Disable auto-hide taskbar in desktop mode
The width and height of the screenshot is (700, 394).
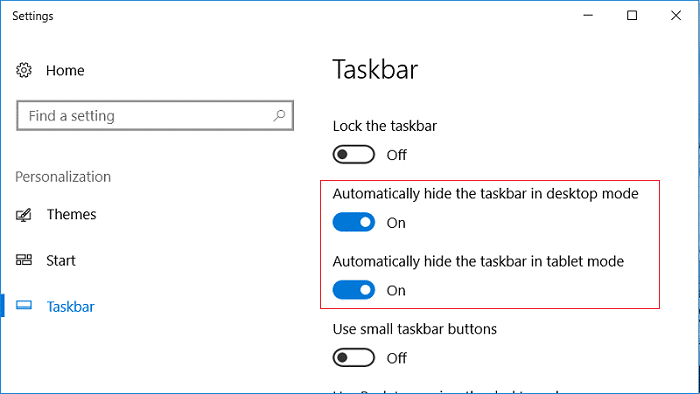354,222
